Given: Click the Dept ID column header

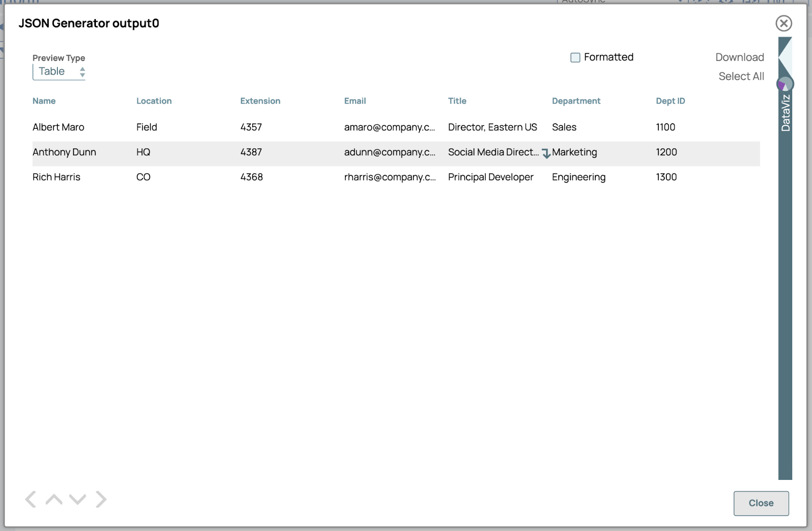Looking at the screenshot, I should tap(670, 101).
